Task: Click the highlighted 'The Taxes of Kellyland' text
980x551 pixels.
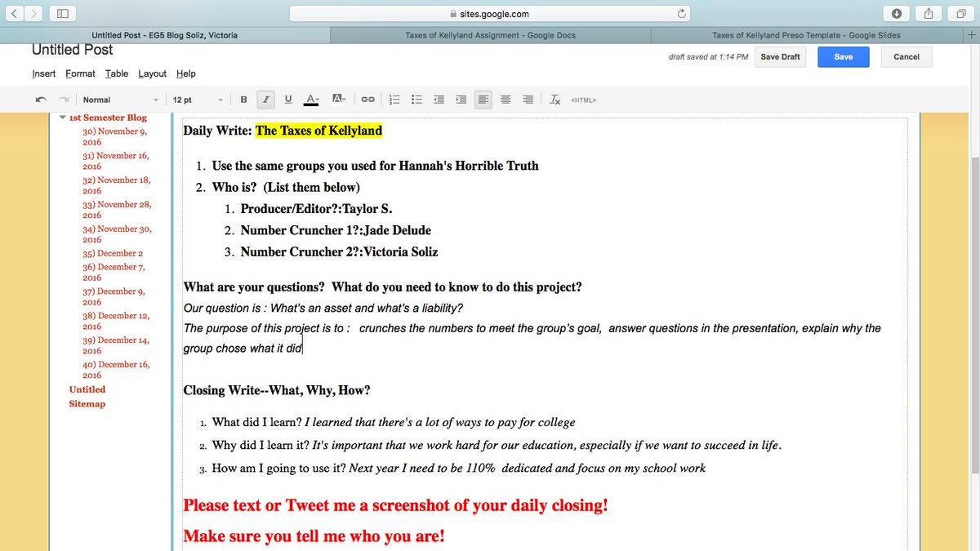Action: click(x=318, y=131)
